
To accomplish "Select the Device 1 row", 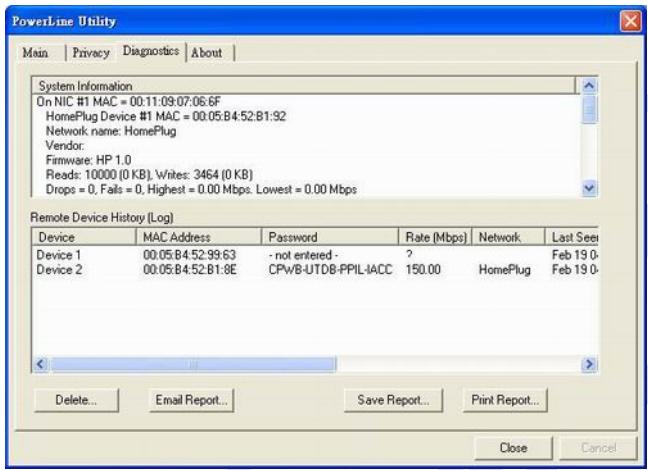I will tap(315, 255).
